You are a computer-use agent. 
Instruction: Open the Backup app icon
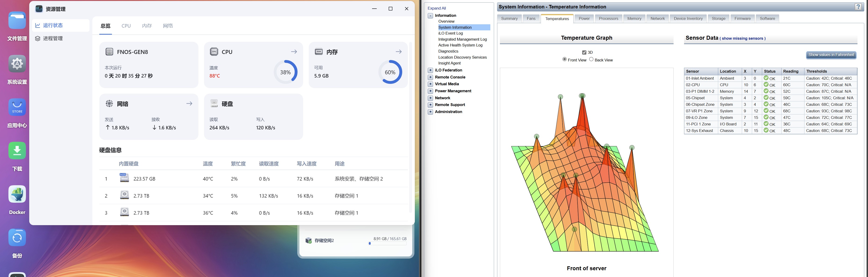tap(17, 238)
